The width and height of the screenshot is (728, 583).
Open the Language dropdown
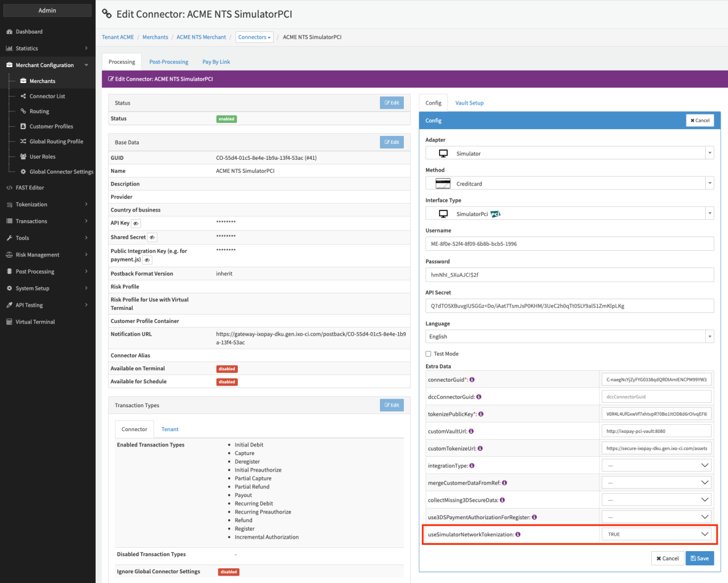point(569,337)
